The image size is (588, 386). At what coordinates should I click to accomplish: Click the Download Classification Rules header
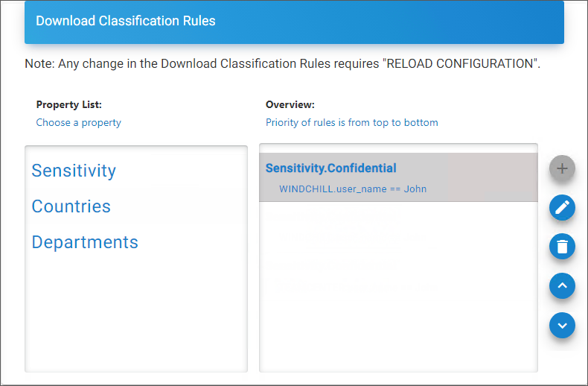(x=126, y=21)
